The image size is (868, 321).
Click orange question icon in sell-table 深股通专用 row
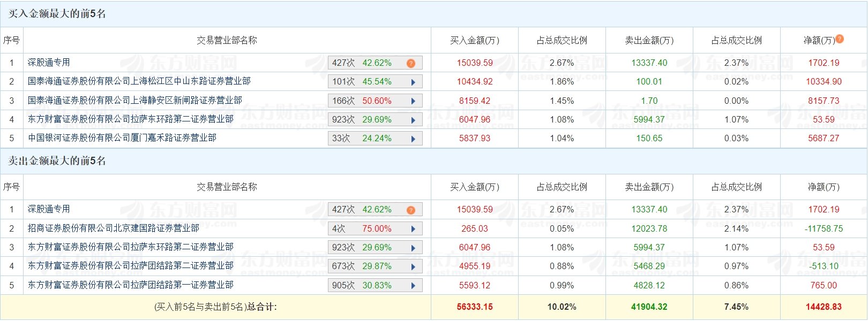click(x=411, y=210)
